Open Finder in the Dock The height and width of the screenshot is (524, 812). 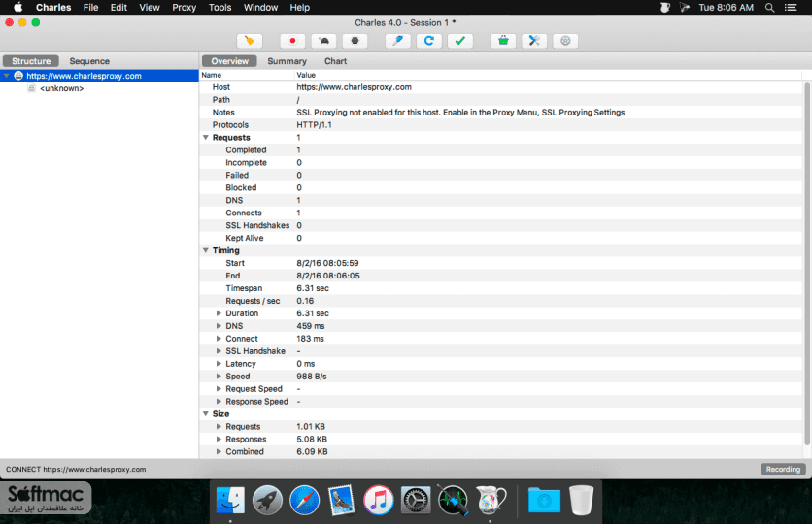point(230,500)
